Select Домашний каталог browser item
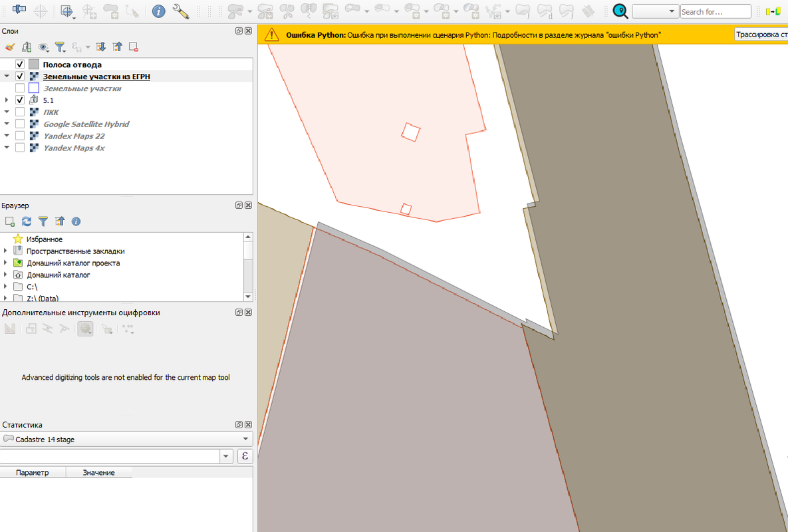Image resolution: width=788 pixels, height=532 pixels. [59, 275]
